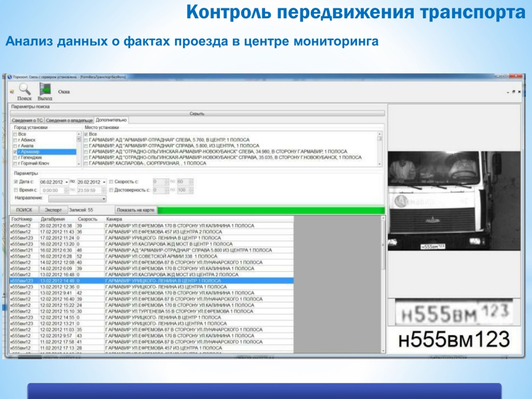Image resolution: width=532 pixels, height=399 pixels.
Task: Select the highlighted row 13.02.2012 14:48
Action: (x=151, y=281)
